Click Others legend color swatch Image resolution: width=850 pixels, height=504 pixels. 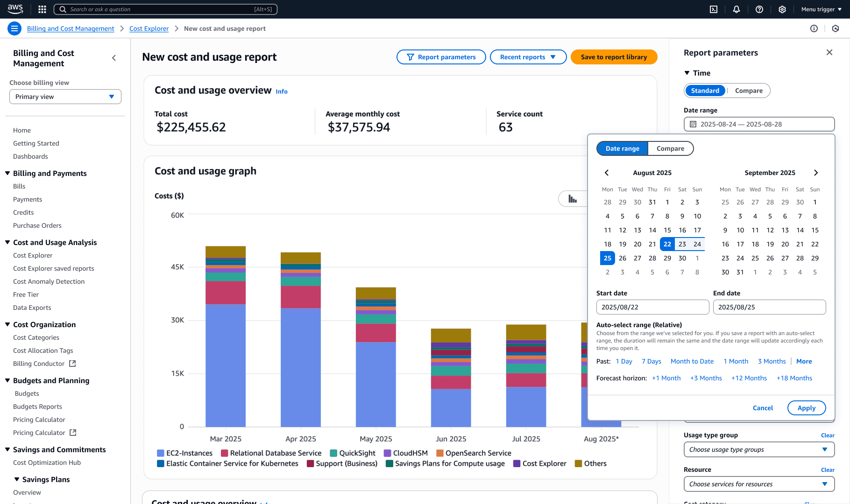click(578, 463)
